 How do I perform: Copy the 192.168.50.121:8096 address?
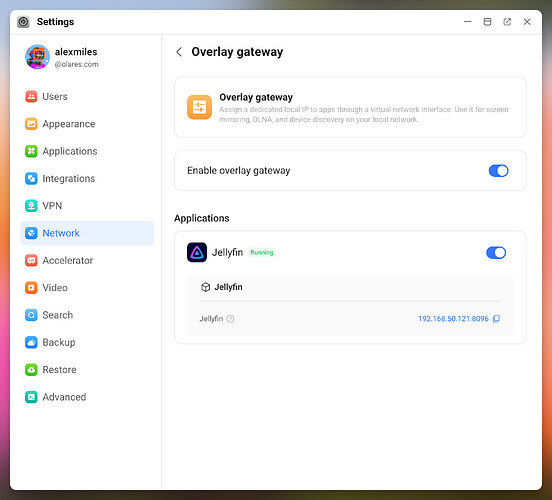pyautogui.click(x=496, y=319)
